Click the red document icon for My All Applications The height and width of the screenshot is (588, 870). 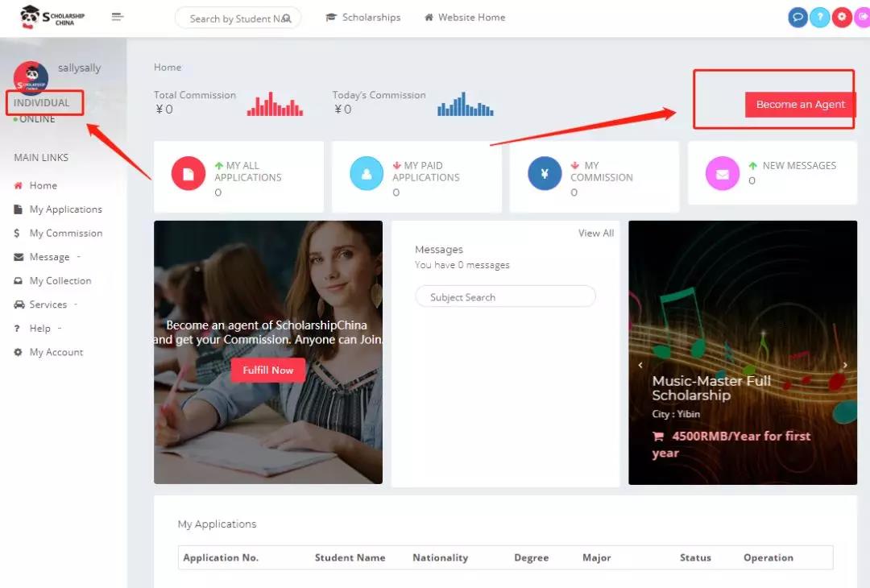point(188,174)
